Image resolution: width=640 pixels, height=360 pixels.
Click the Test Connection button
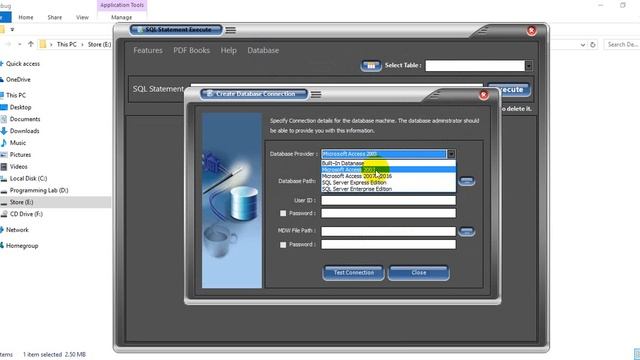click(x=353, y=273)
